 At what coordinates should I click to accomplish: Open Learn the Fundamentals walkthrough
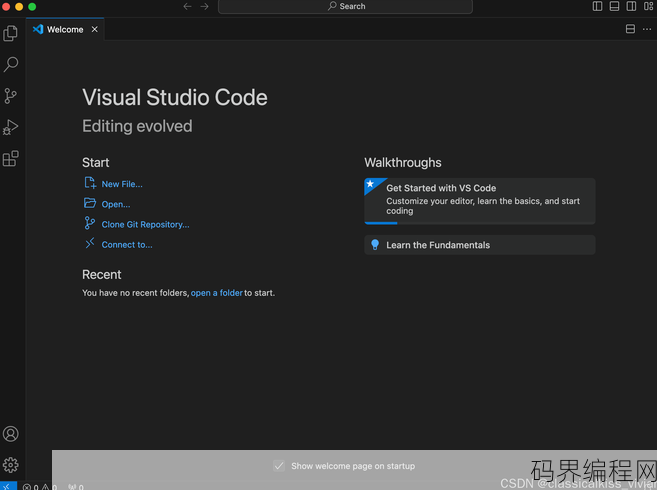pos(480,245)
